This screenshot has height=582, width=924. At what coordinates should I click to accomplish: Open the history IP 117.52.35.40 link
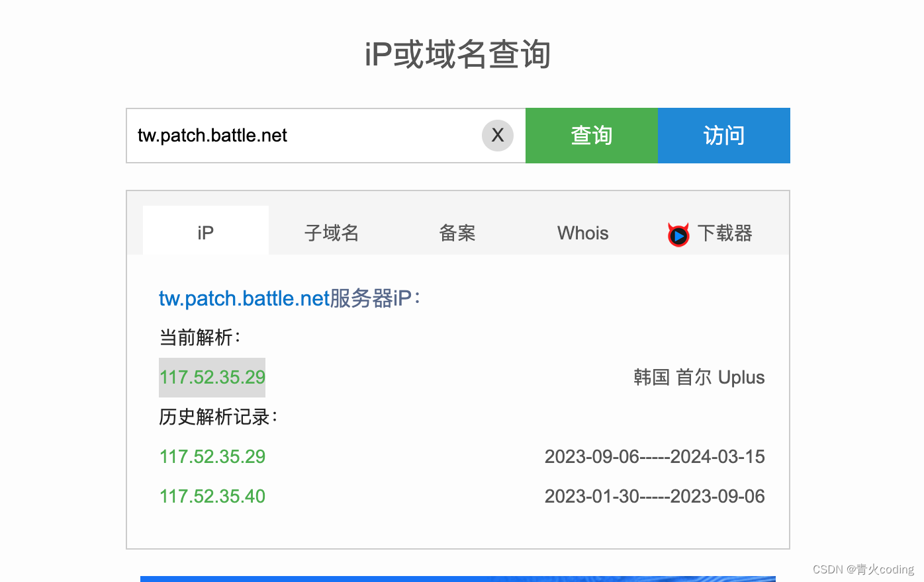212,496
